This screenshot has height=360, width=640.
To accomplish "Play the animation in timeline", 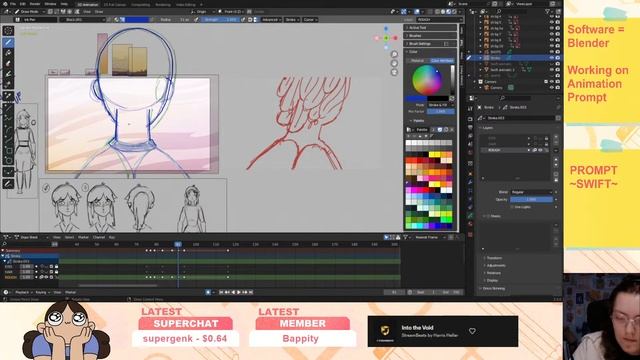I will click(x=239, y=292).
